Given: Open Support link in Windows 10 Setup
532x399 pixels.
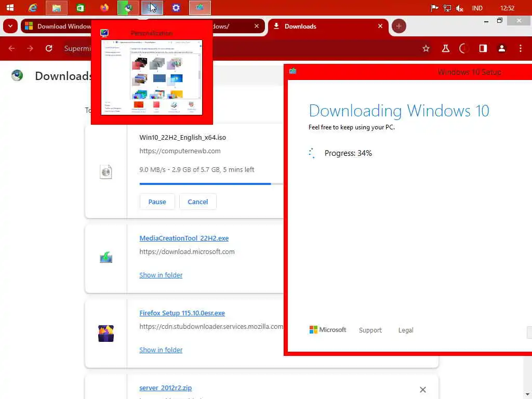Looking at the screenshot, I should [370, 330].
